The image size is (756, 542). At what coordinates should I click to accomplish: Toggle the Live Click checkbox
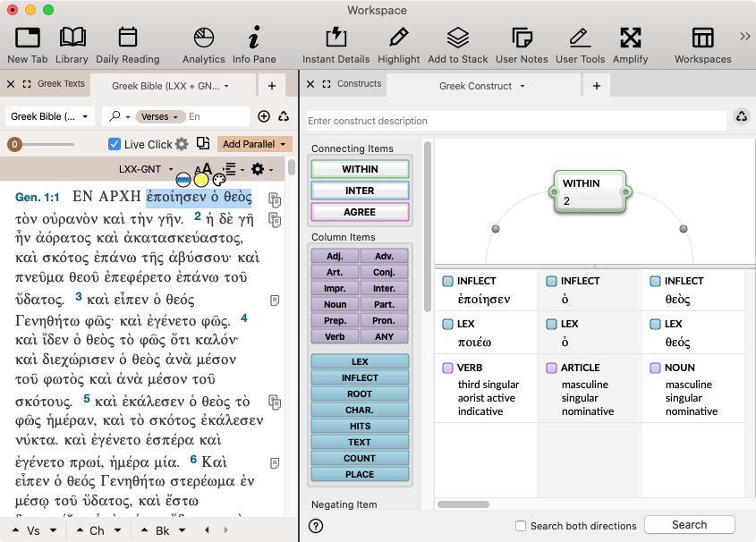coord(115,144)
